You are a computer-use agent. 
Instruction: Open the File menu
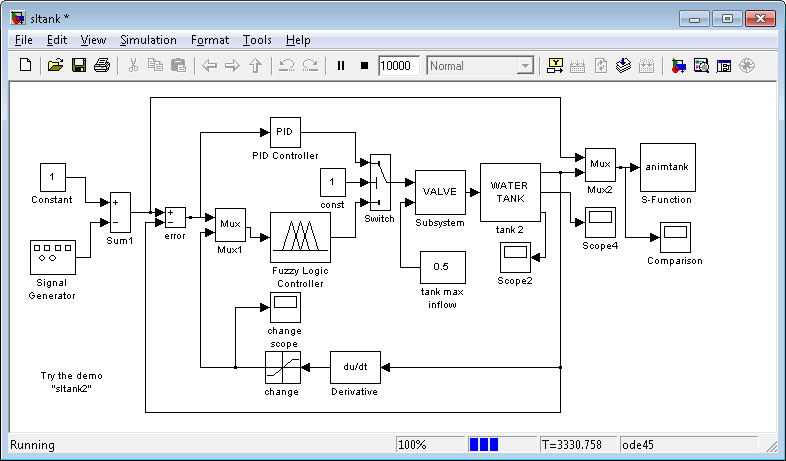(x=24, y=40)
